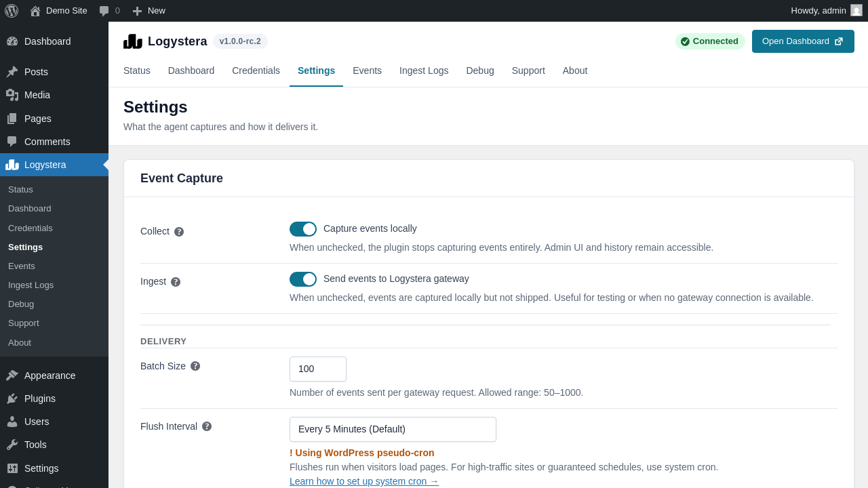The height and width of the screenshot is (488, 868).
Task: Click the Dashboard gauge icon in sidebar
Action: coord(12,41)
